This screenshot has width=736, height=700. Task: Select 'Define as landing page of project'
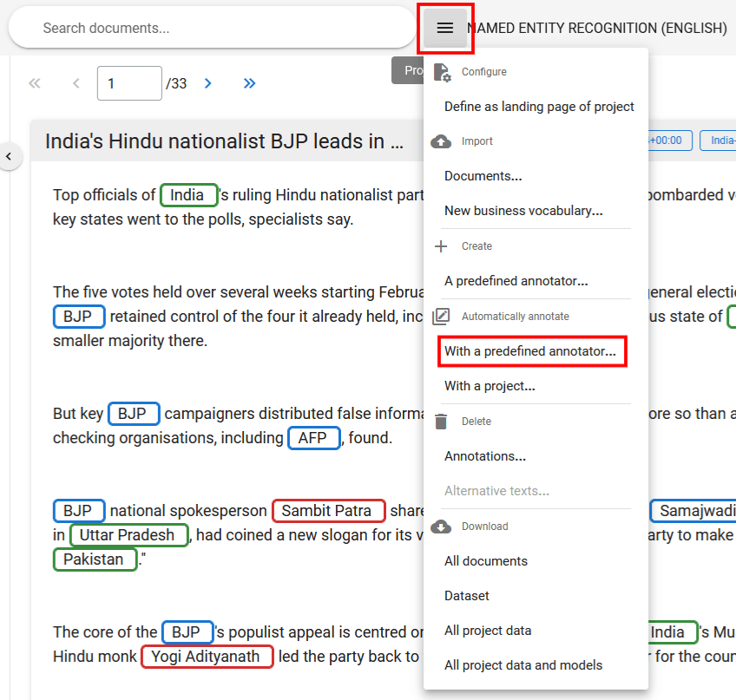pyautogui.click(x=539, y=107)
